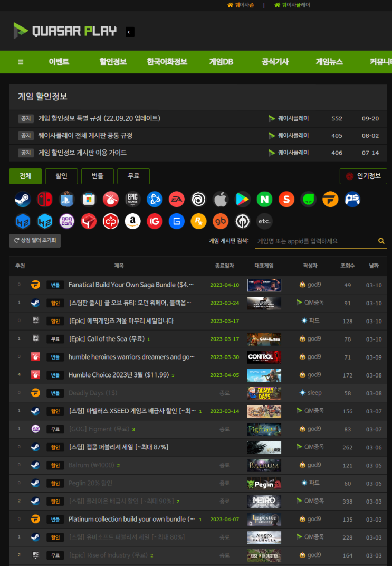Image resolution: width=392 pixels, height=566 pixels.
Task: Filter by Google Play store icon
Action: click(242, 199)
